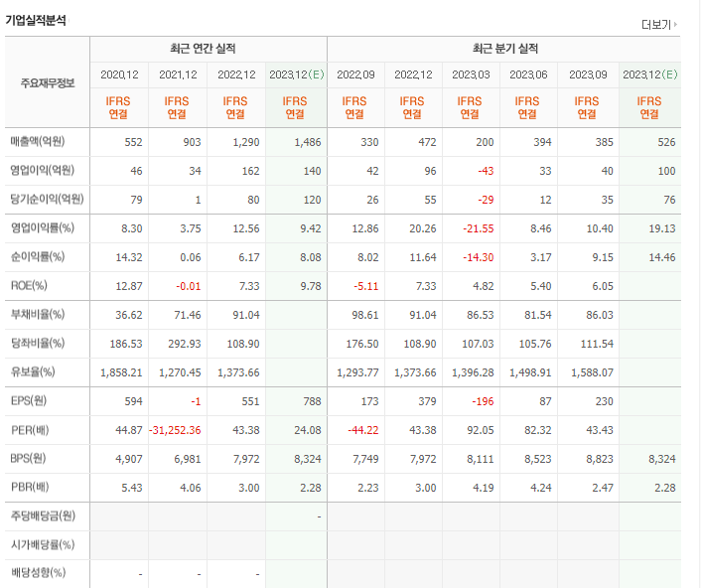Image resolution: width=701 pixels, height=588 pixels.
Task: Click the 5.43 PBR value
Action: [132, 488]
